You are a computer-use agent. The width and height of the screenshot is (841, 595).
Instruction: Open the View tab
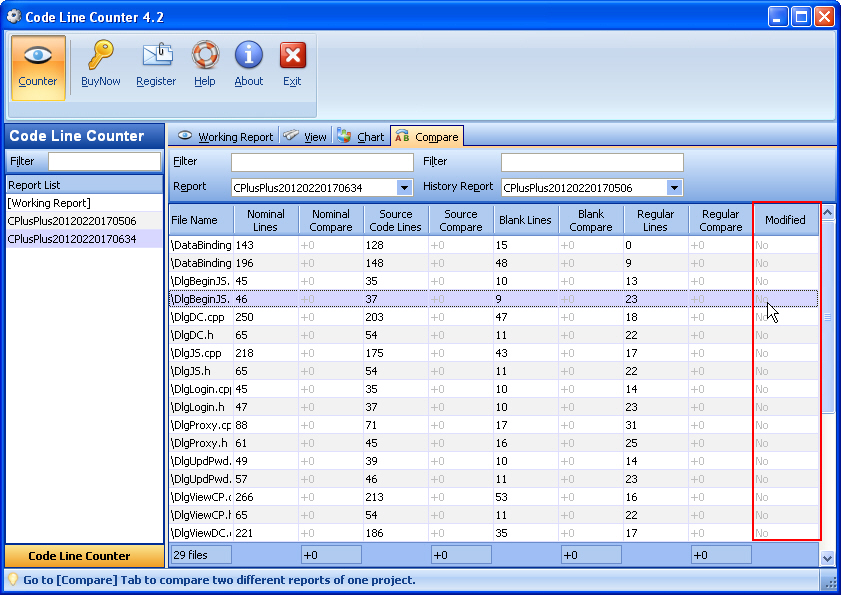(x=305, y=137)
